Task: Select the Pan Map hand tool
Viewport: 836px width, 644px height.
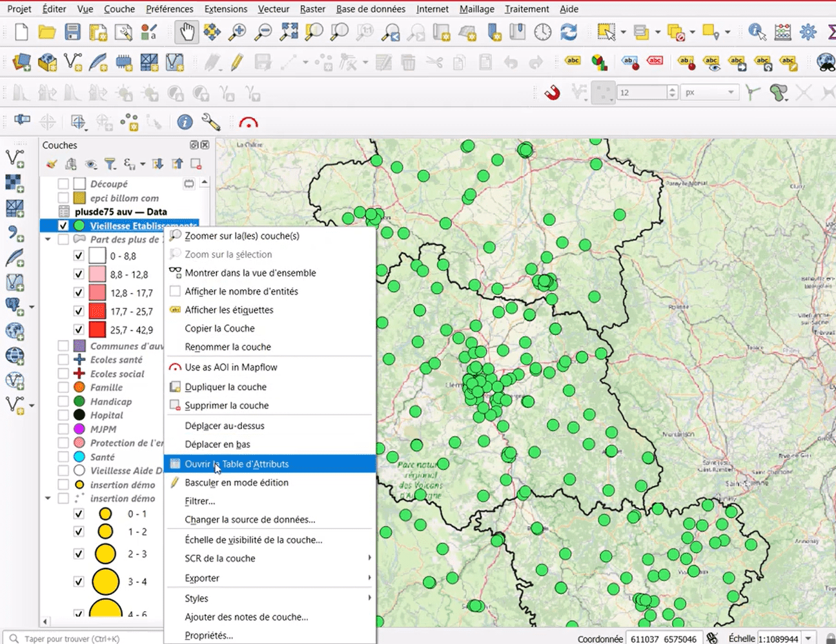Action: point(187,32)
